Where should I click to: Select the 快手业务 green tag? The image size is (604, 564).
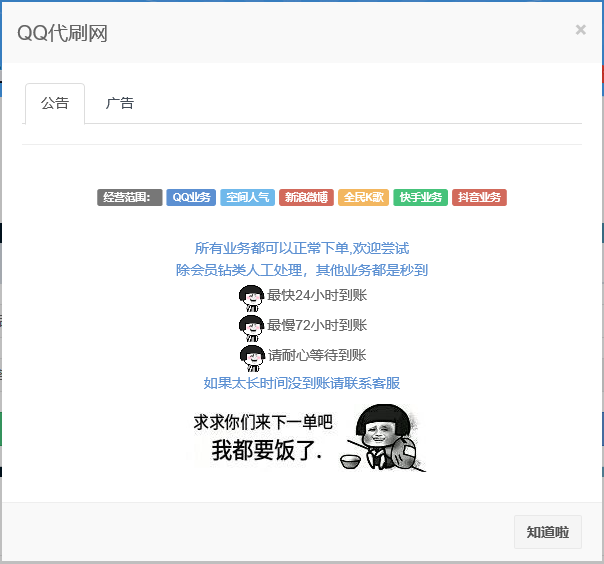[x=420, y=197]
